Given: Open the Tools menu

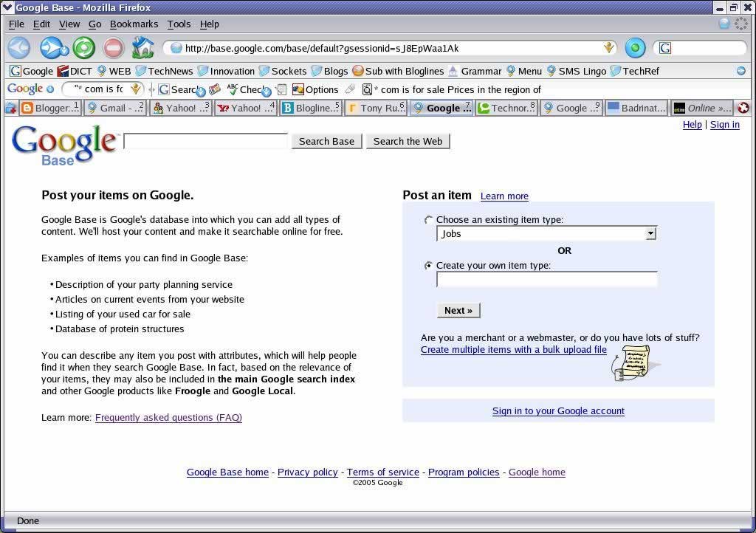Looking at the screenshot, I should [x=179, y=24].
